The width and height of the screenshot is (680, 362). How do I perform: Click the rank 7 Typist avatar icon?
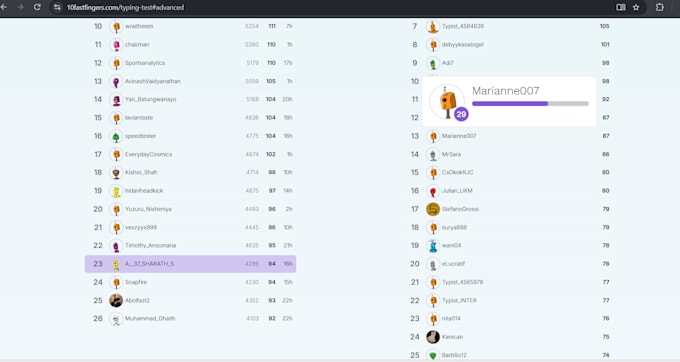[x=433, y=26]
